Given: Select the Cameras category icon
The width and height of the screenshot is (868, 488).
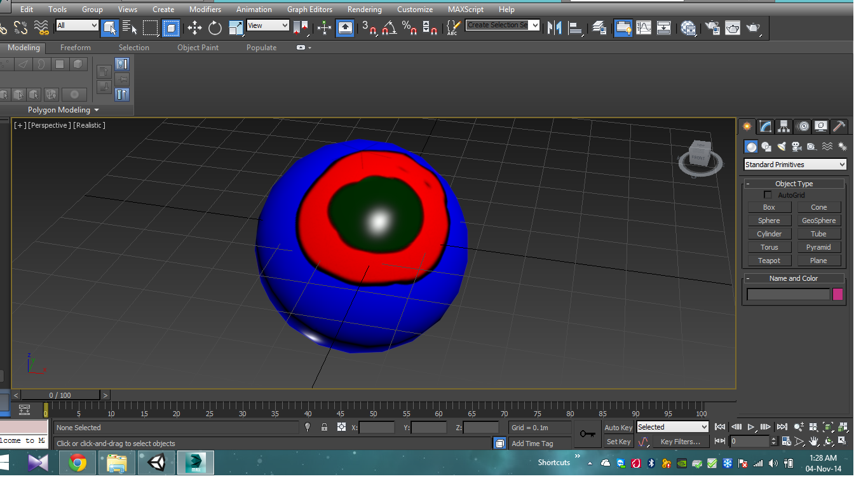Looking at the screenshot, I should (797, 147).
